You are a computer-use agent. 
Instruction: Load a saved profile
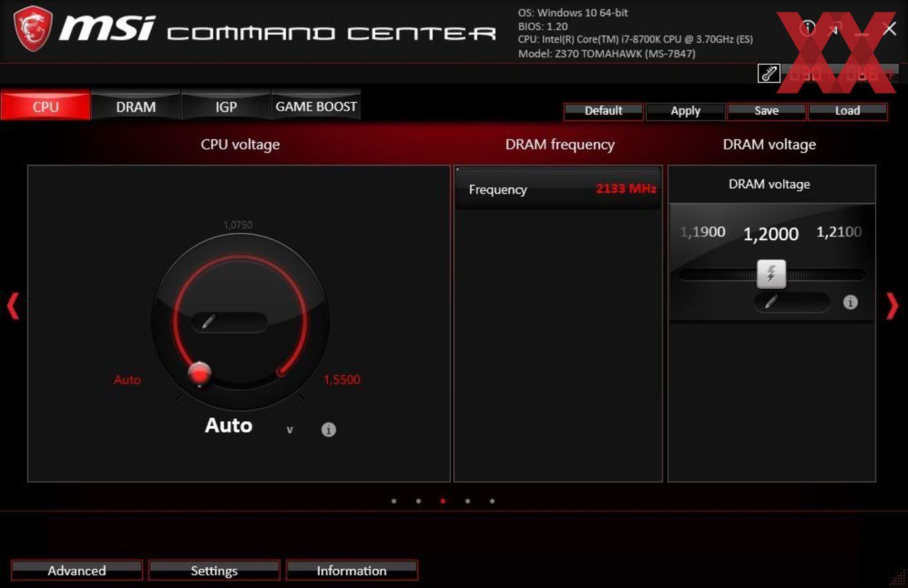point(847,111)
